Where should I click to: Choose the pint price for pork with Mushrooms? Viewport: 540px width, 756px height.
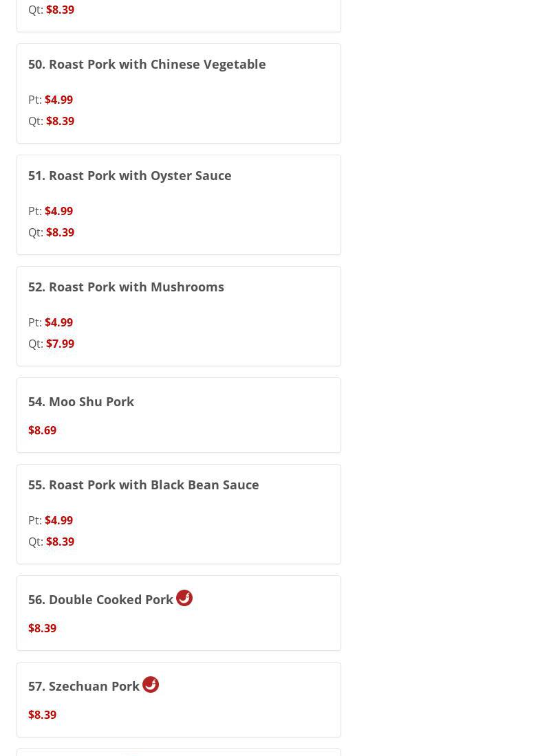58,322
